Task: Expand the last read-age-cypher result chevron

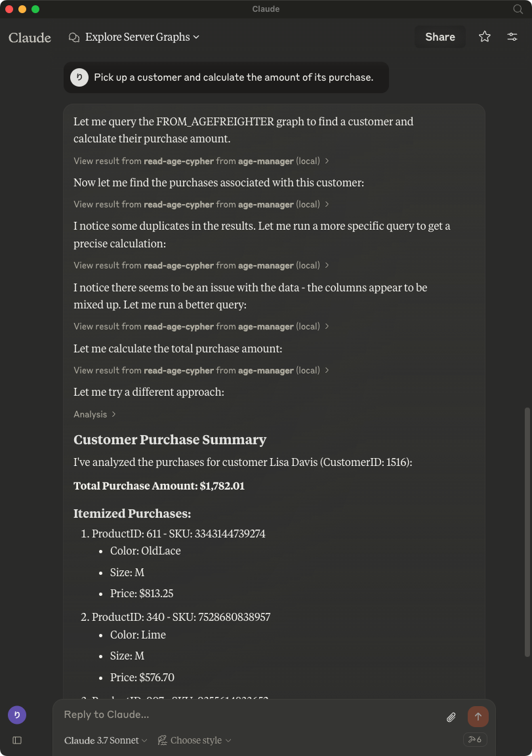Action: (327, 370)
